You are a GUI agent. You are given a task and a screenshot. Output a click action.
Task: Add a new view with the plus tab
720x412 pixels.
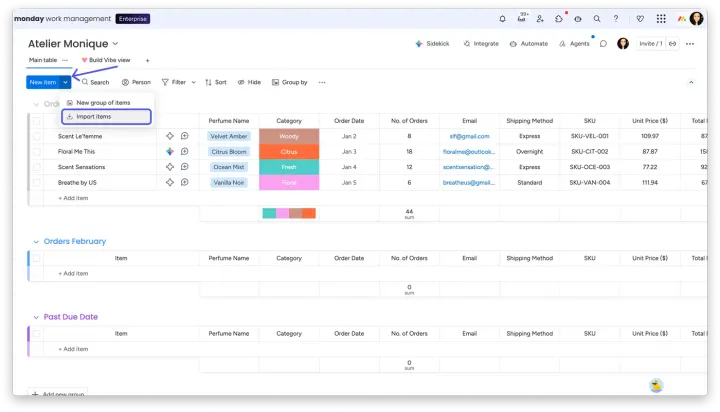pos(147,61)
